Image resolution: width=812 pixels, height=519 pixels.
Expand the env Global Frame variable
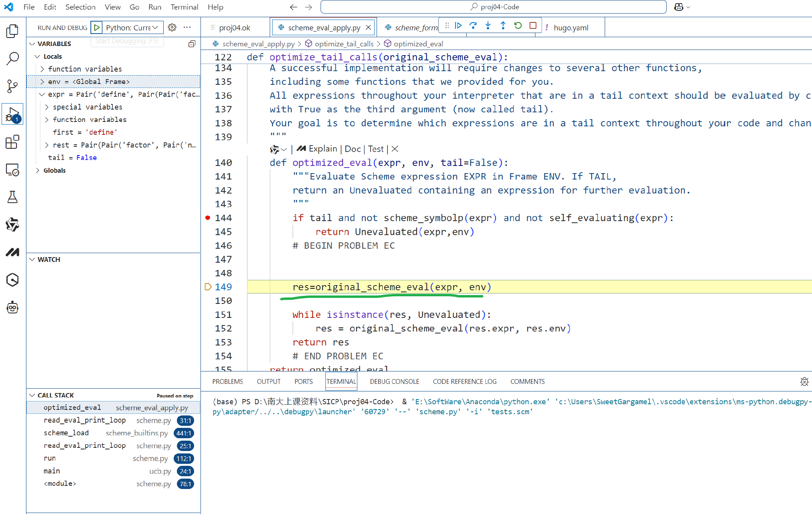click(x=42, y=82)
